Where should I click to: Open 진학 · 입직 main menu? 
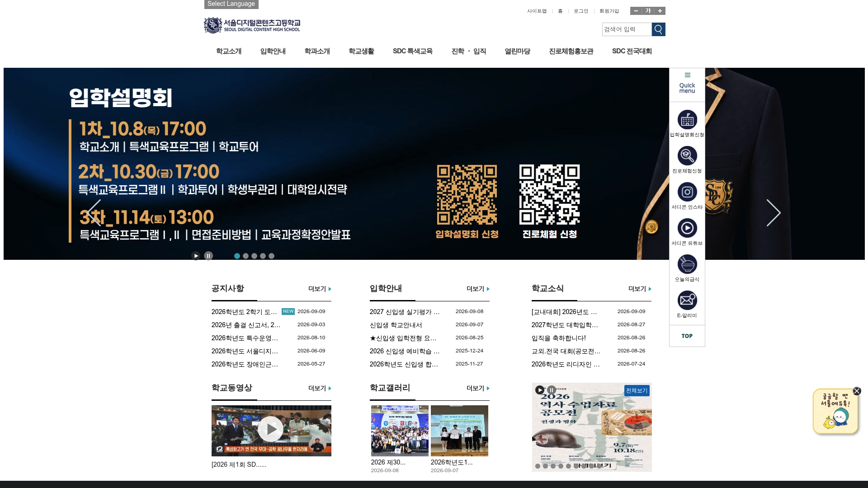coord(468,51)
